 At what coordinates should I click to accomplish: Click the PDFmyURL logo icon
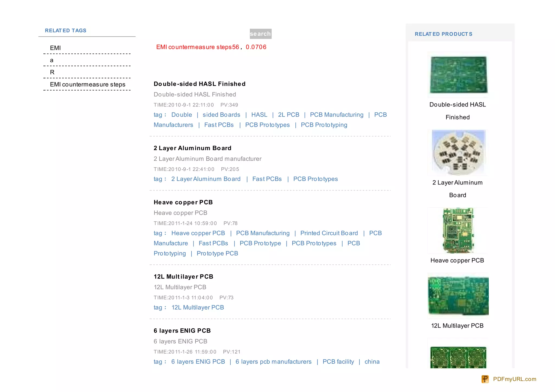(485, 379)
